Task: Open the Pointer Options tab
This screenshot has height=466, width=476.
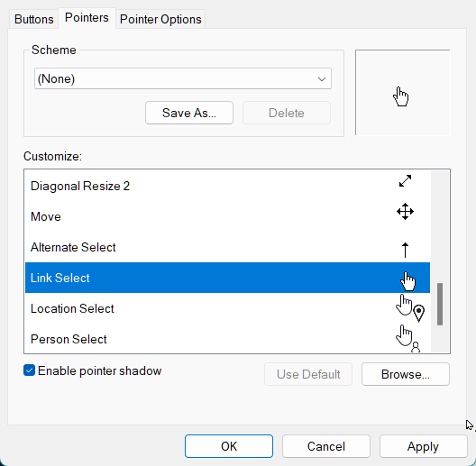Action: coord(160,19)
